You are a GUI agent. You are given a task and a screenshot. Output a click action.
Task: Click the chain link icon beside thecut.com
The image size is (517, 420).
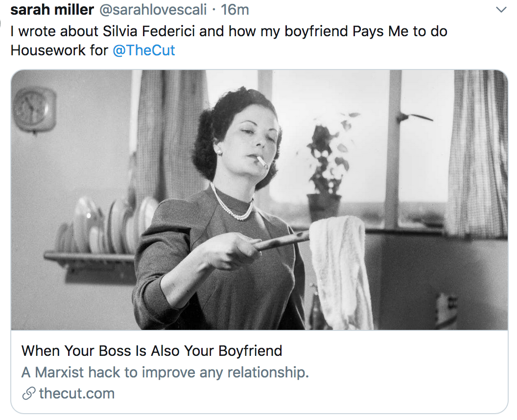pos(29,393)
